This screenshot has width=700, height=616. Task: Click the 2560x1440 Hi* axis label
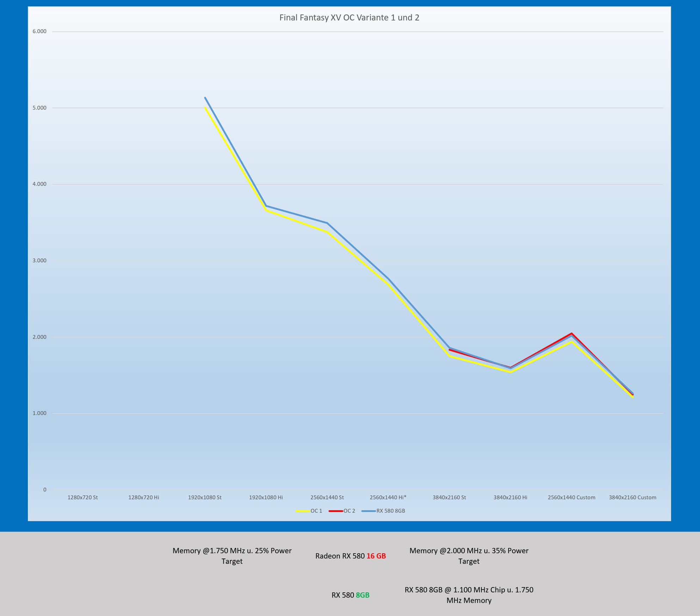point(388,498)
